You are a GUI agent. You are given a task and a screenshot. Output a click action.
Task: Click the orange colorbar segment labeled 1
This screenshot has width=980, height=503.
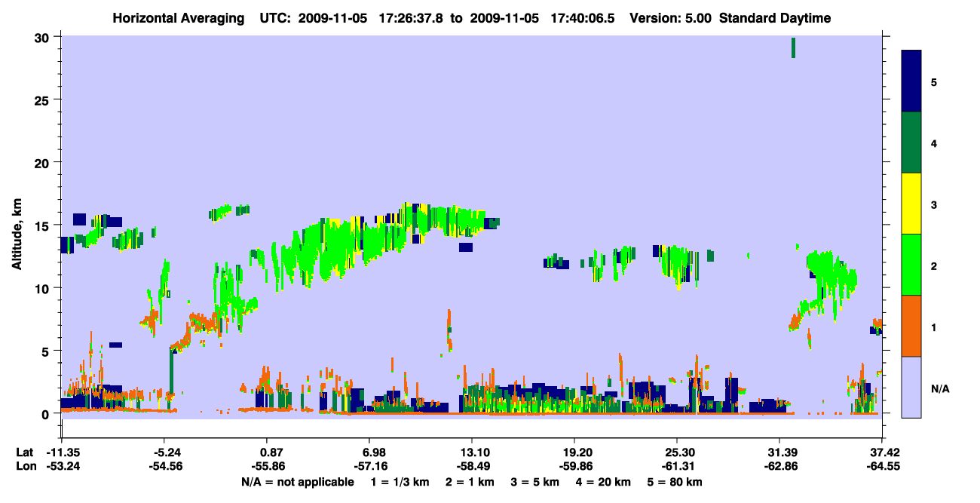(911, 326)
